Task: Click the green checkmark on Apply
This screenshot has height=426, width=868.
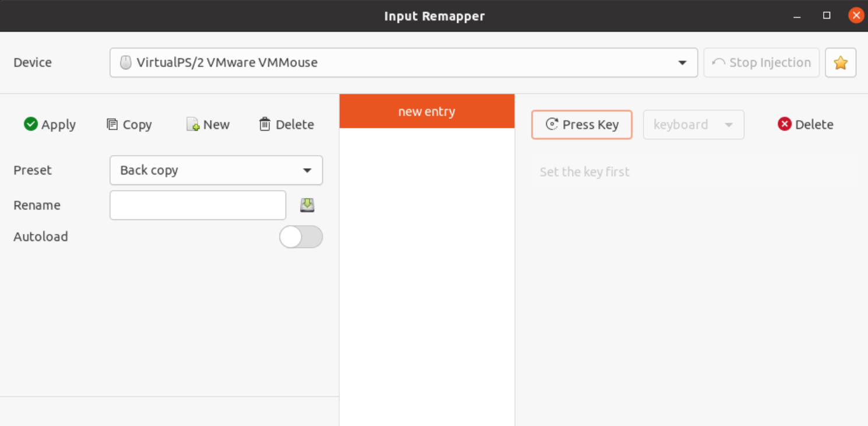Action: (30, 124)
